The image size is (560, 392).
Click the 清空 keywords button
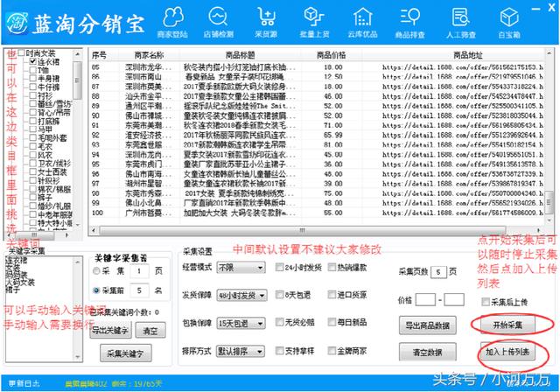[150, 331]
